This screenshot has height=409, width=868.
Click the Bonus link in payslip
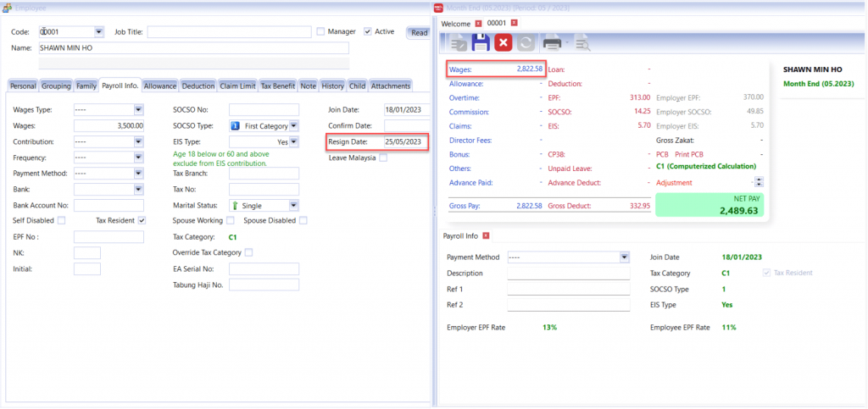[459, 154]
